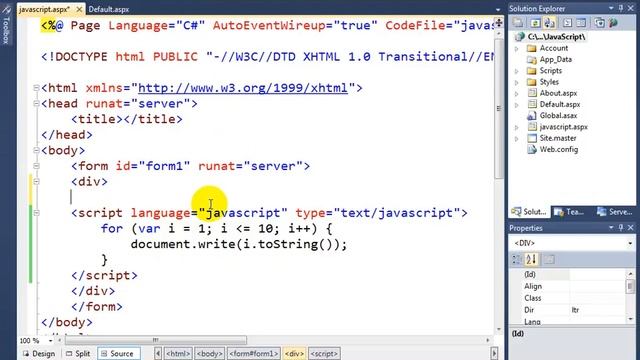This screenshot has height=360, width=640.
Task: Switch to Source view
Action: (118, 353)
